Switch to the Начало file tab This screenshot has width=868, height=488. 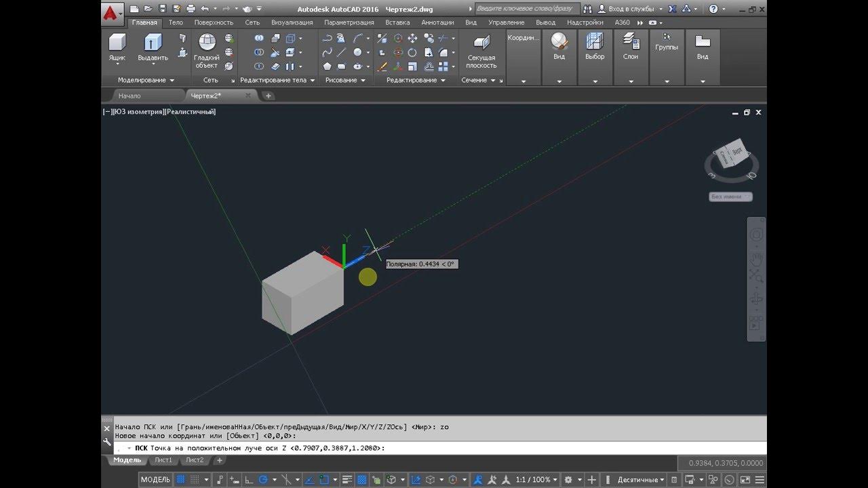point(130,96)
